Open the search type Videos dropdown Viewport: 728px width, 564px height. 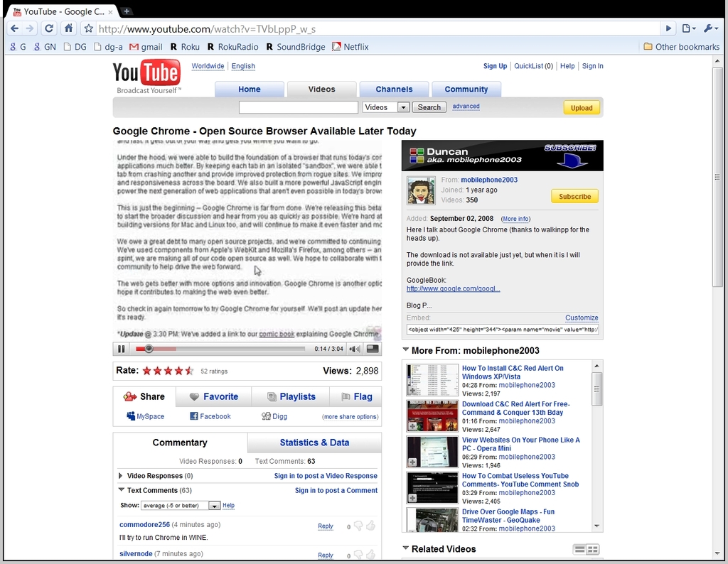click(385, 107)
